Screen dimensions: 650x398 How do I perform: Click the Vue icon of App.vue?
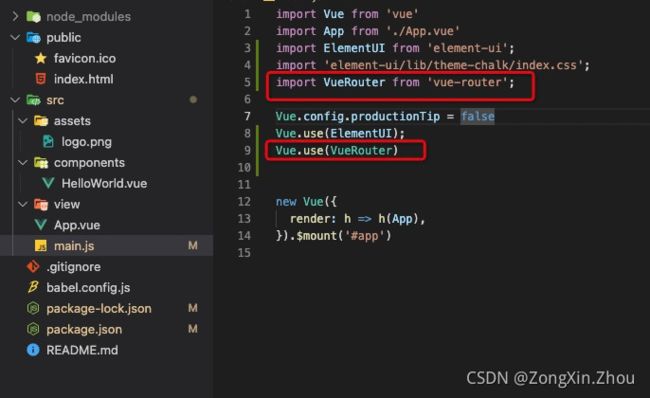[x=41, y=225]
